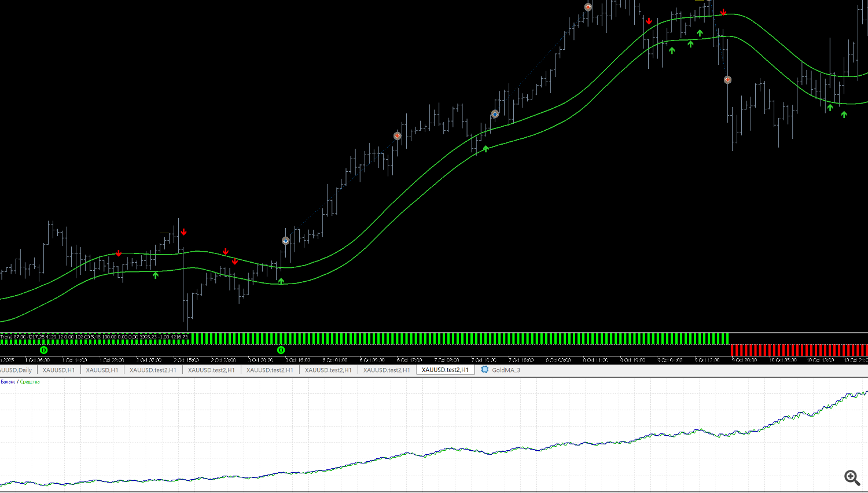Click red sell arrow above 8 Oct 19:00
Image resolution: width=868 pixels, height=493 pixels.
649,21
